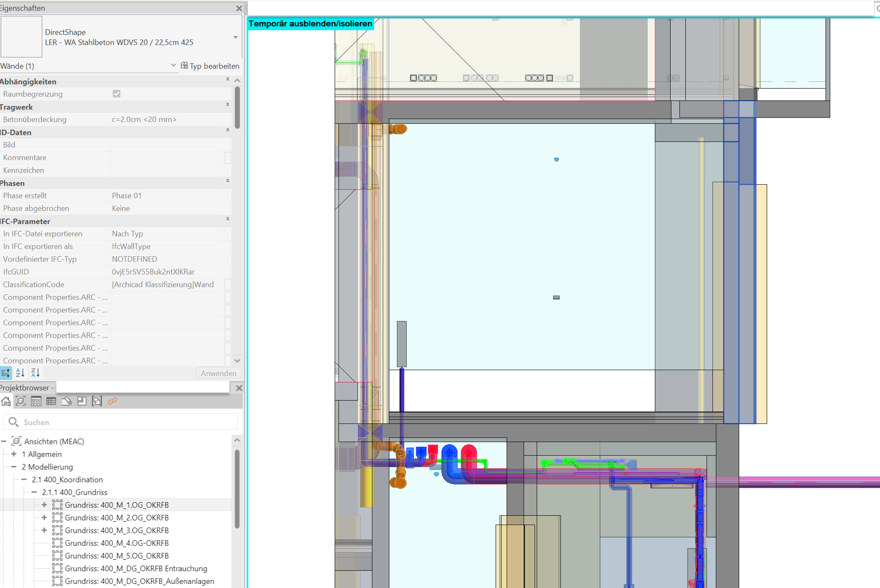This screenshot has height=588, width=880.
Task: Click the Typ bearbeiten button
Action: (210, 66)
